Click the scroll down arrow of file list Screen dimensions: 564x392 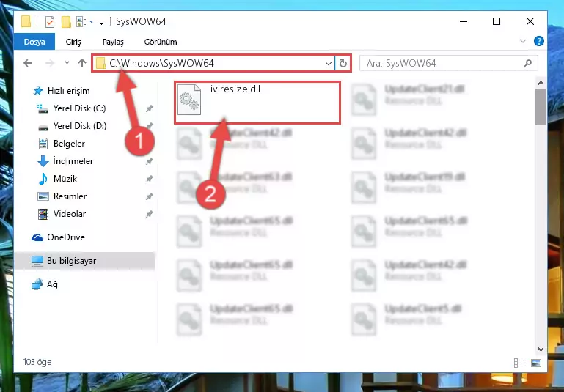pos(541,349)
